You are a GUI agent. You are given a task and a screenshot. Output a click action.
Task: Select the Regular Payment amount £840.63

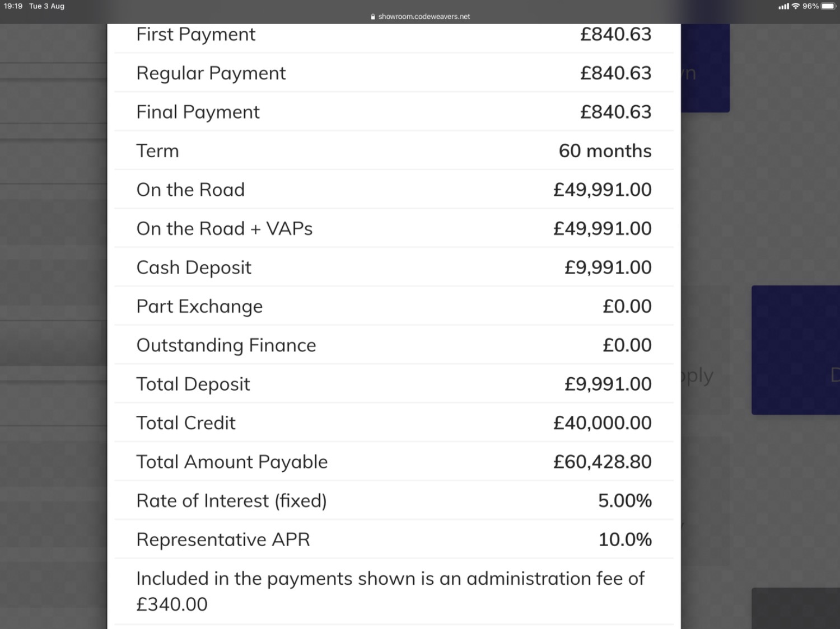click(615, 73)
